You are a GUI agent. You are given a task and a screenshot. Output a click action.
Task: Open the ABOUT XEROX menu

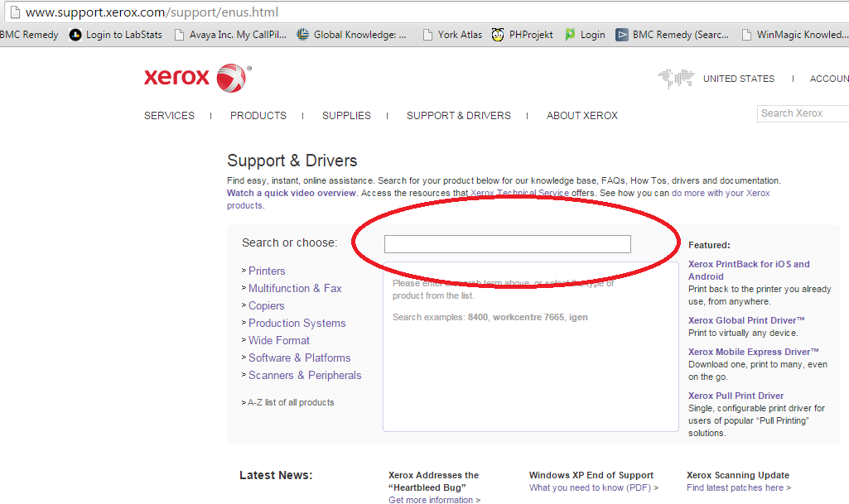(582, 116)
